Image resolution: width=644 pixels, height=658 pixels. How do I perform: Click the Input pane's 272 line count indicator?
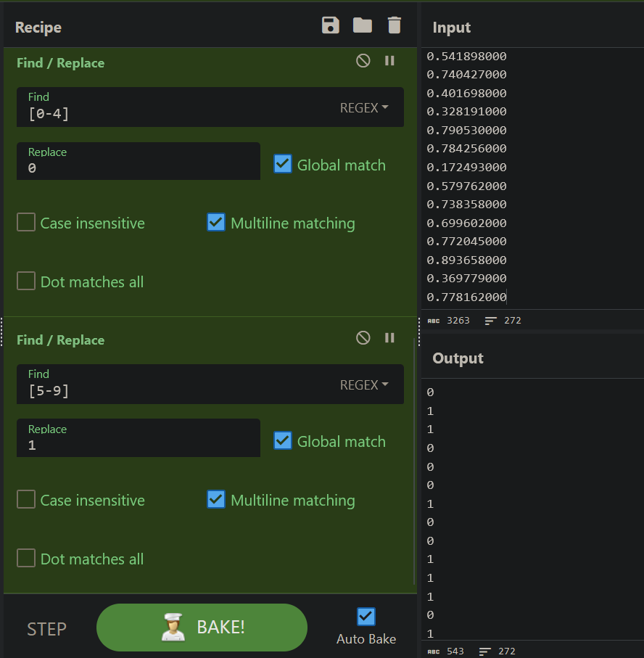click(503, 321)
